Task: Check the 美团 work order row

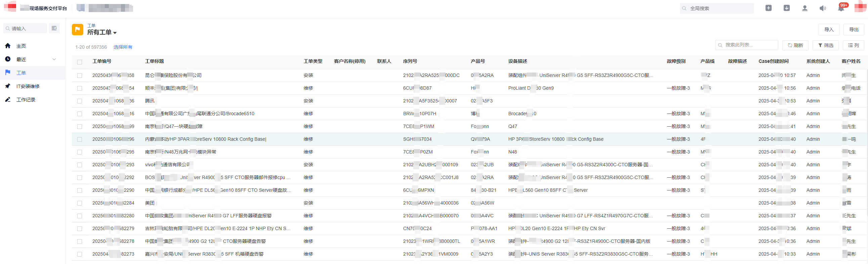Action: point(80,203)
